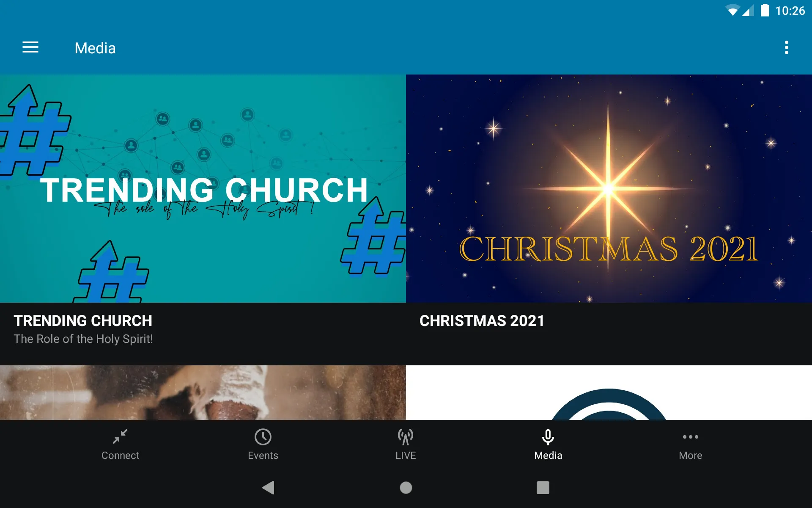Screen dimensions: 812x508
Task: Enable Connect tab visibility toggle
Action: coord(121,444)
